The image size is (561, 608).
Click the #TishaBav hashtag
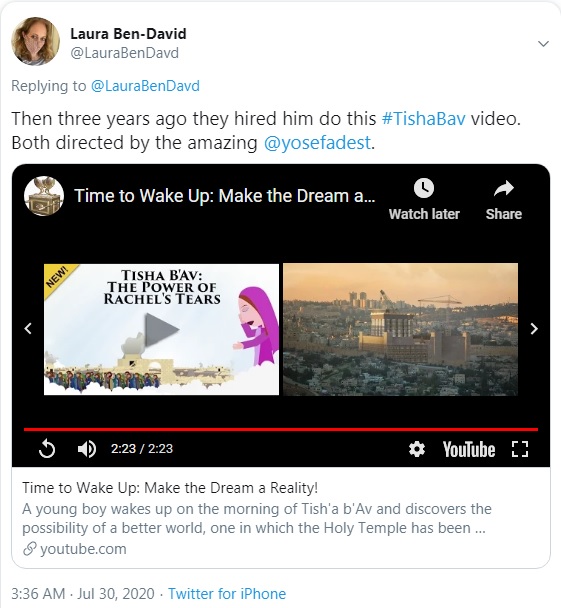point(423,119)
